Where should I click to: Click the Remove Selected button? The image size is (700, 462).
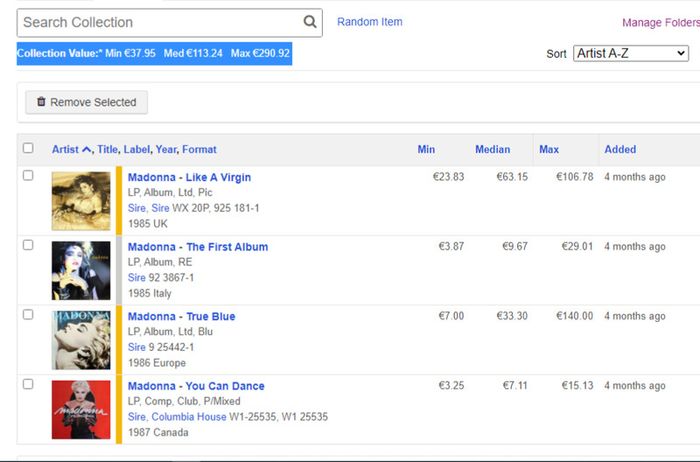point(87,102)
